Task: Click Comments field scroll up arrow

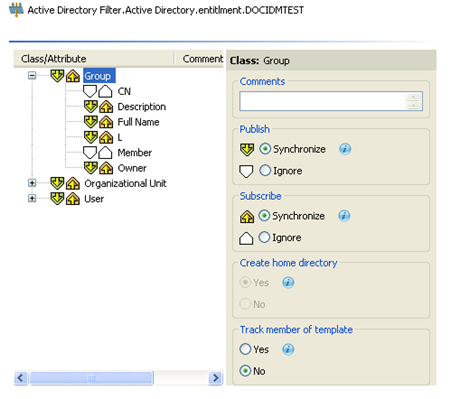Action: (414, 97)
